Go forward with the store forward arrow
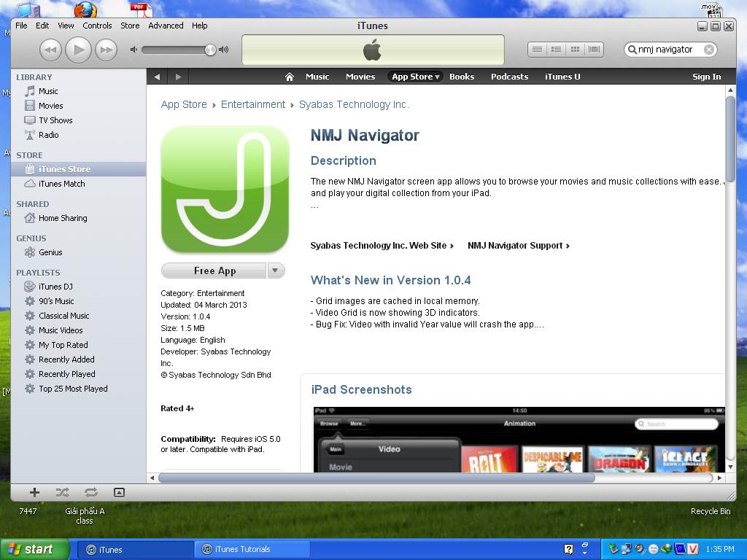The height and width of the screenshot is (560, 747). pos(178,77)
